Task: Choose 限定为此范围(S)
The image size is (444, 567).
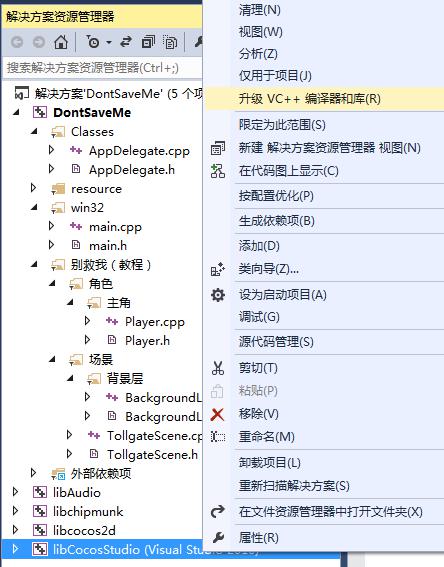Action: point(282,125)
